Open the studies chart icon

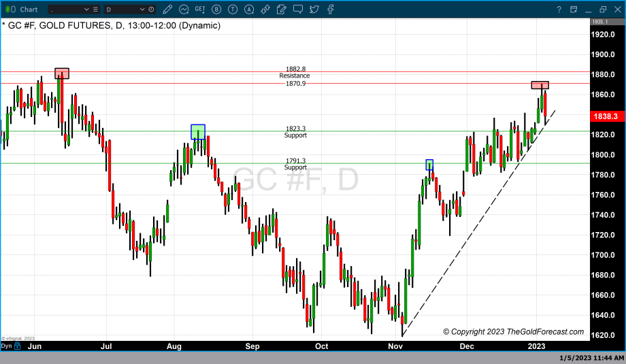184,9
